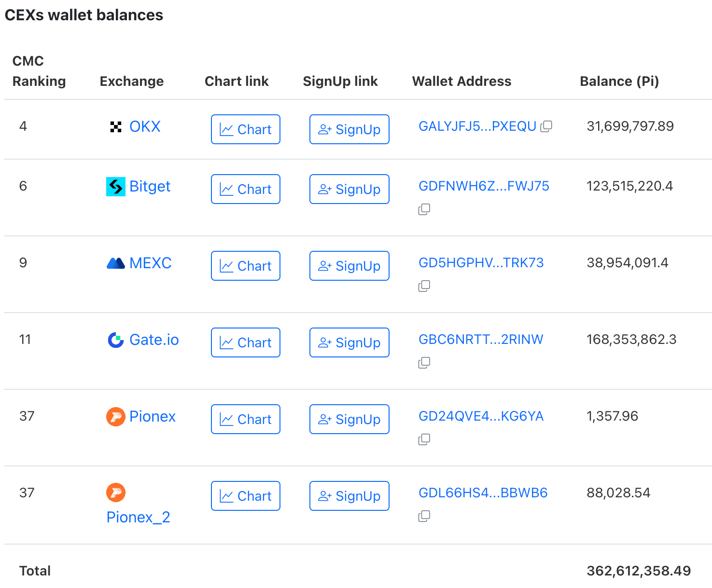The height and width of the screenshot is (588, 712).
Task: Open the Pionex_2 exchange link
Action: click(x=138, y=517)
